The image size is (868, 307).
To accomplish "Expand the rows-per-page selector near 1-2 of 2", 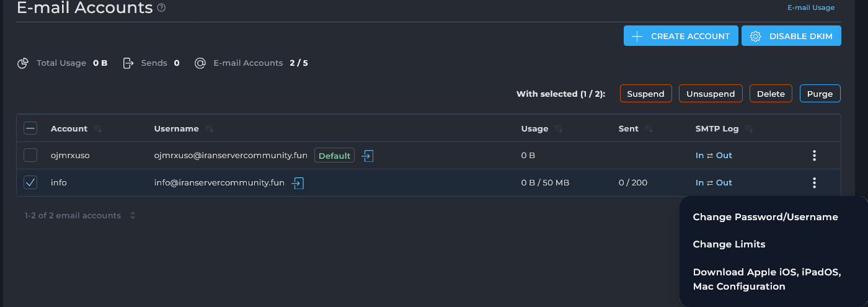I will point(133,216).
